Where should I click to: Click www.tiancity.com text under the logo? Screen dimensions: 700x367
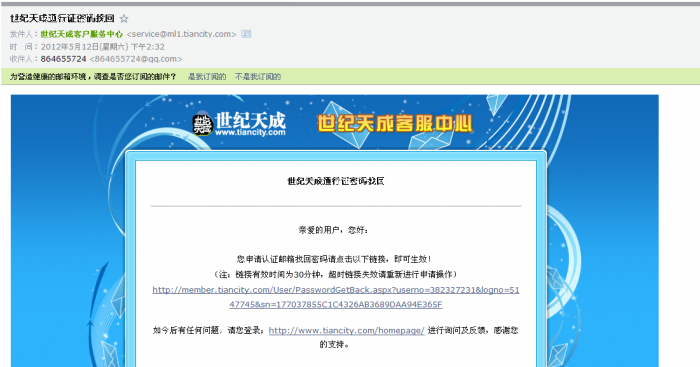pos(250,132)
